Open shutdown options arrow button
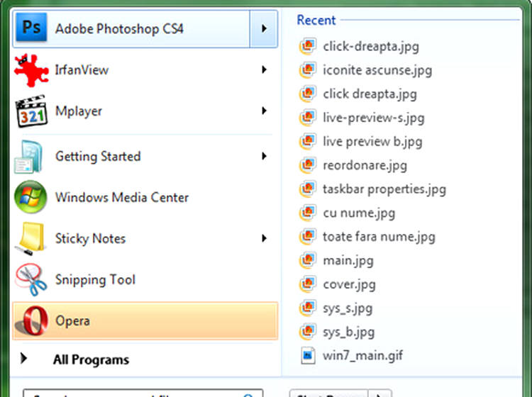Screen dimensions: 532x397 click(x=383, y=393)
